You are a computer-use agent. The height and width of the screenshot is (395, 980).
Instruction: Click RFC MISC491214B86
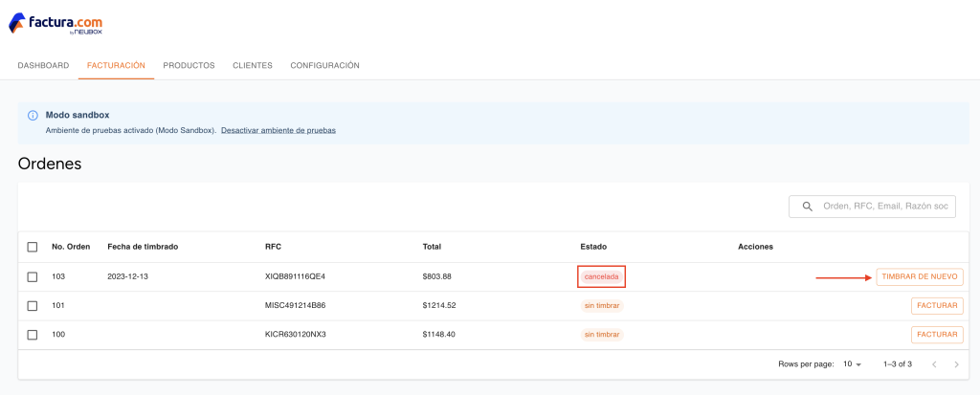coord(295,306)
